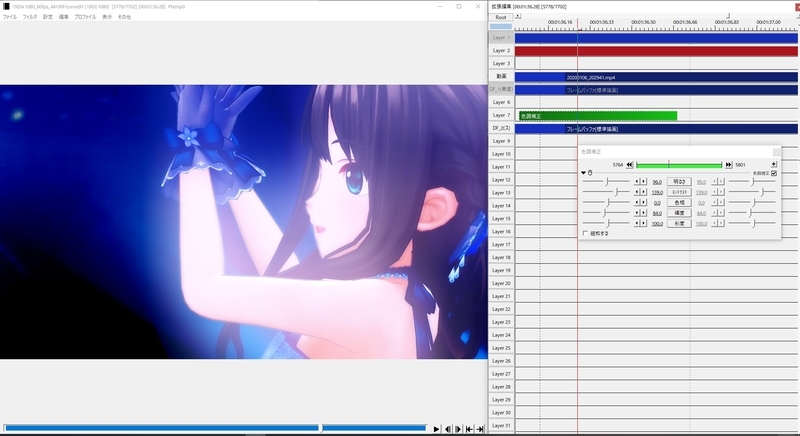Viewport: 800px width, 436px height.
Task: Click the 00:01:36.50 mark on timeline ruler
Action: [643, 22]
